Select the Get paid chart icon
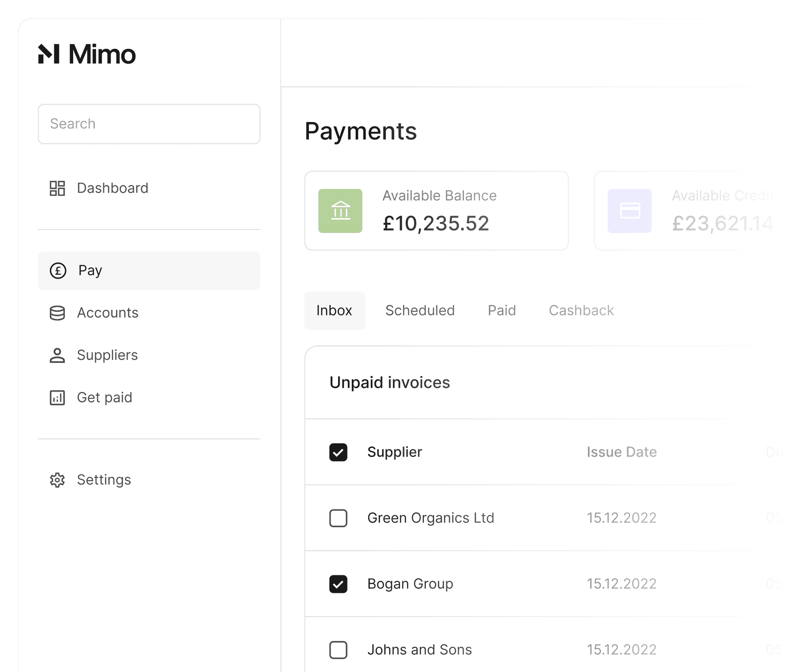 point(57,398)
